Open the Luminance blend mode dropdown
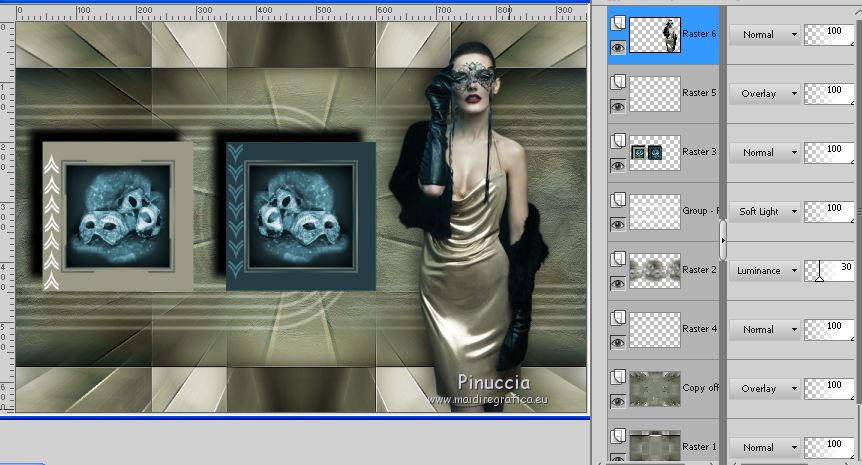 [x=765, y=271]
